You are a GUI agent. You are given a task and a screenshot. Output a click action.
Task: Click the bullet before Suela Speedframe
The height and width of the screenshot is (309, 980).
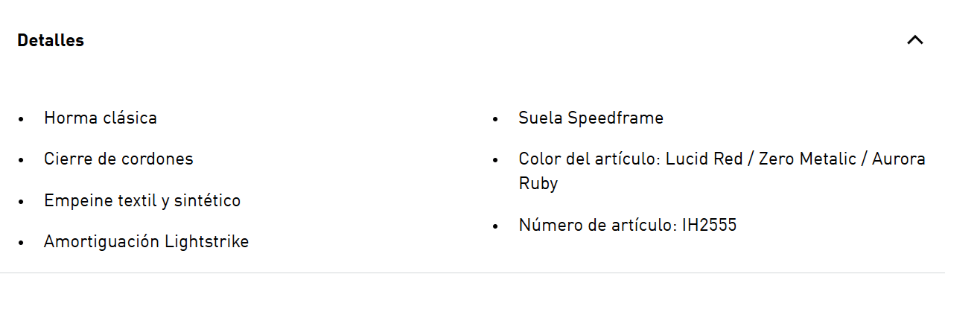pyautogui.click(x=495, y=118)
